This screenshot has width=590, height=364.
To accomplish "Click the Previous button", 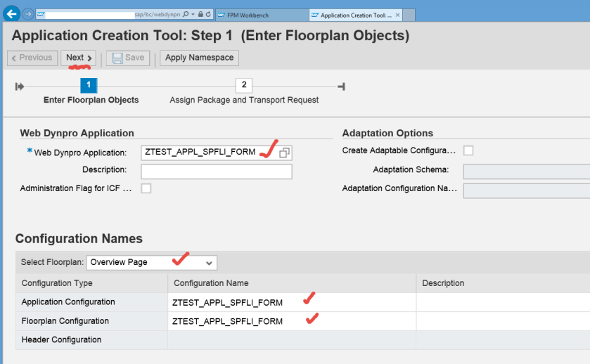I will (x=32, y=58).
